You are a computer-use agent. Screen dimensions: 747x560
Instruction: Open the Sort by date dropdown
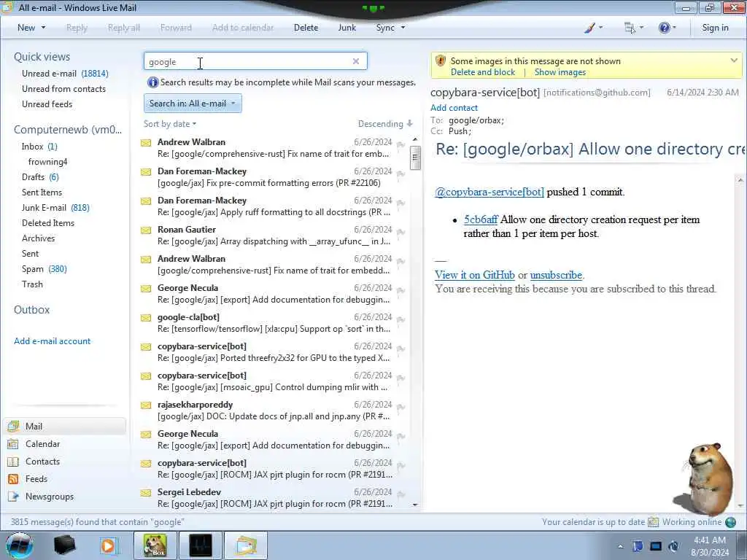coord(170,124)
